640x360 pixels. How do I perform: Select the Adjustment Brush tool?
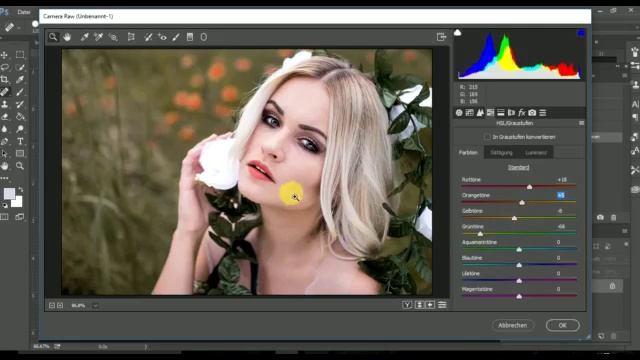click(x=176, y=37)
